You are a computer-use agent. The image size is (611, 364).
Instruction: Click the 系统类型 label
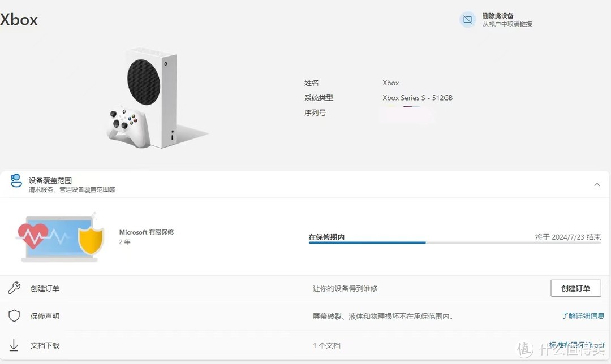point(319,98)
